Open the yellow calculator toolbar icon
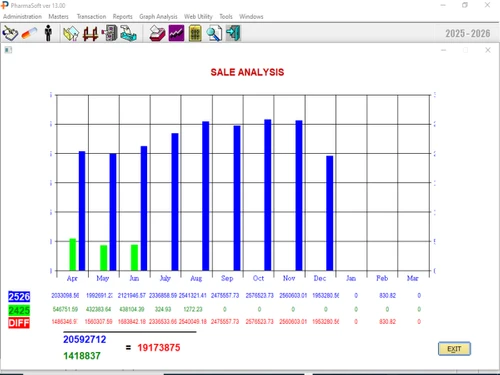This screenshot has height=375, width=500. click(x=195, y=33)
